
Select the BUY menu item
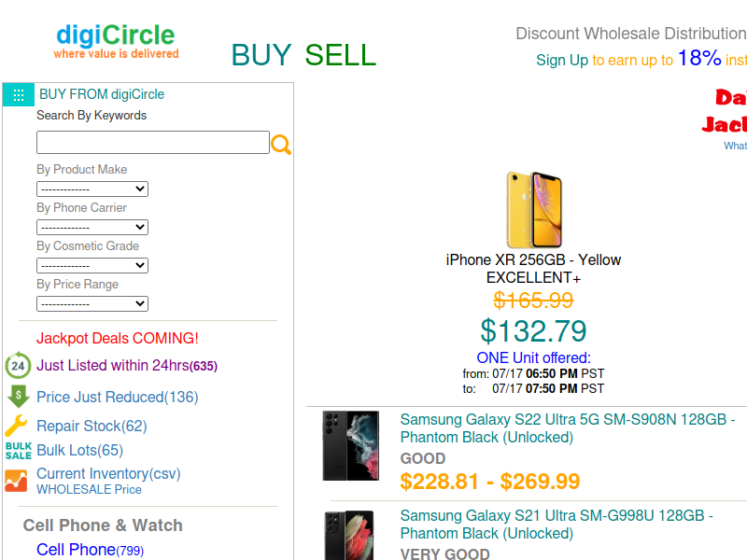coord(261,55)
